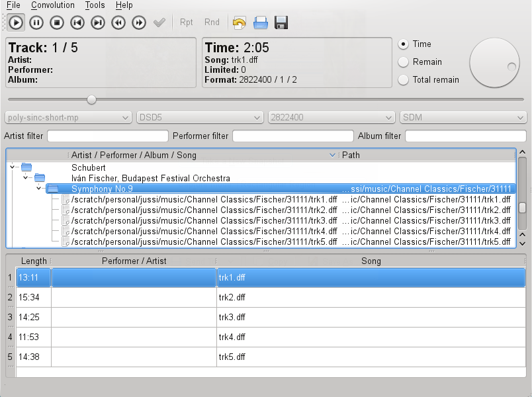
Task: Collapse the Schubert tree node
Action: coord(13,167)
